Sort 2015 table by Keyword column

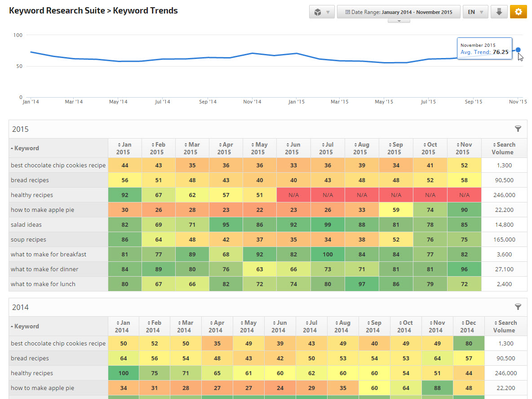[27, 148]
